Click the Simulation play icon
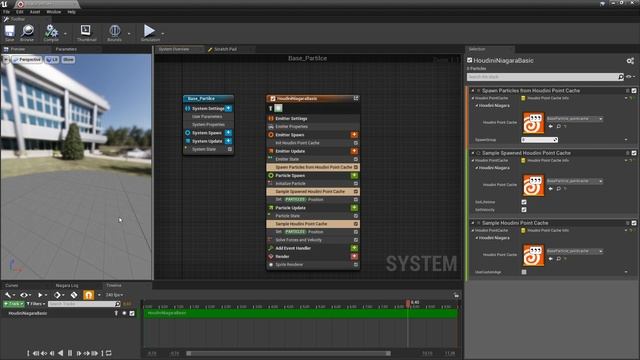Screen dimensions: 640x360 [x=149, y=31]
